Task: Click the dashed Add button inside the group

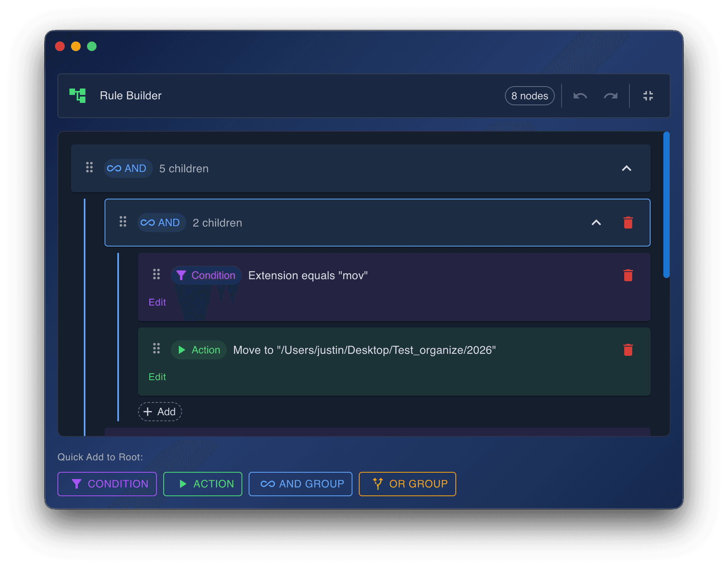Action: coord(160,412)
